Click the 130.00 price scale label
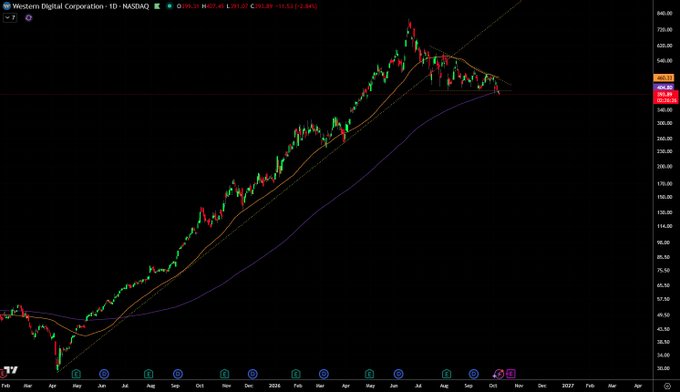Image resolution: width=680 pixels, height=392 pixels. click(664, 212)
